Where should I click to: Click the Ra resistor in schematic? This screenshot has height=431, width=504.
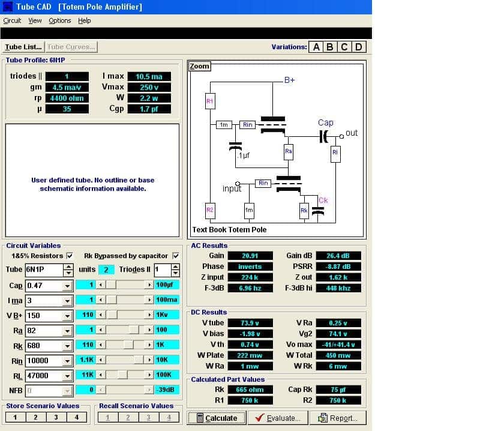tap(289, 151)
